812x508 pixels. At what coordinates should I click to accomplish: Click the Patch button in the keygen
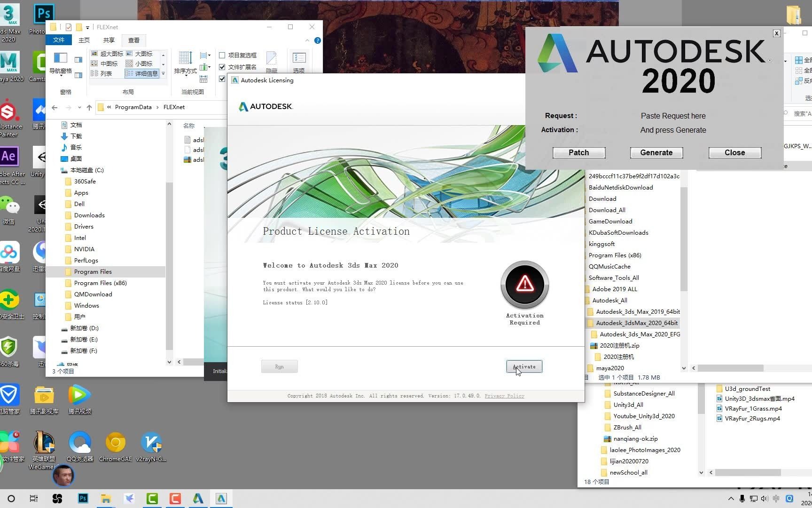tap(578, 152)
